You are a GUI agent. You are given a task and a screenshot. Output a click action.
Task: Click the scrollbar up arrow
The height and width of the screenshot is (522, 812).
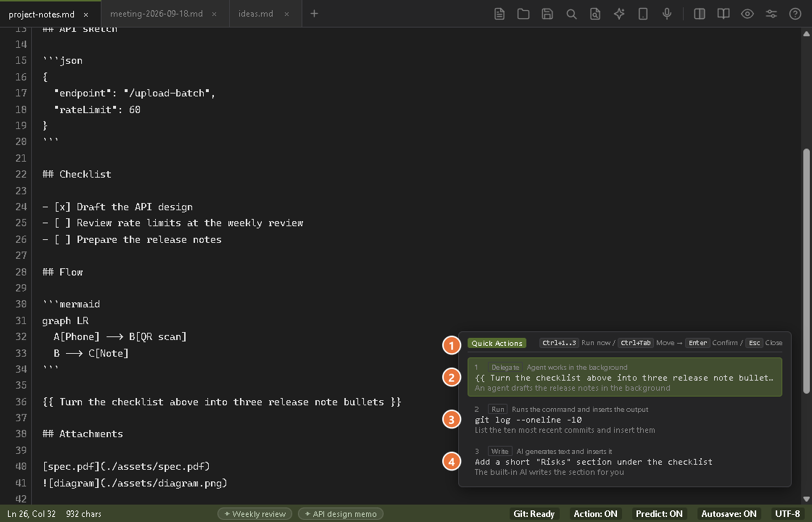pos(806,33)
